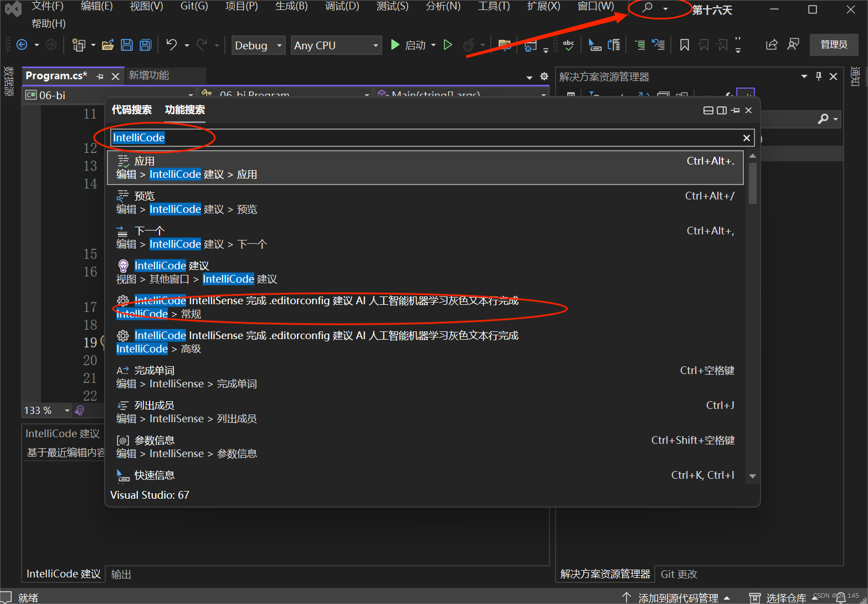Switch to the 输出 output tab
This screenshot has width=868, height=604.
coord(121,575)
